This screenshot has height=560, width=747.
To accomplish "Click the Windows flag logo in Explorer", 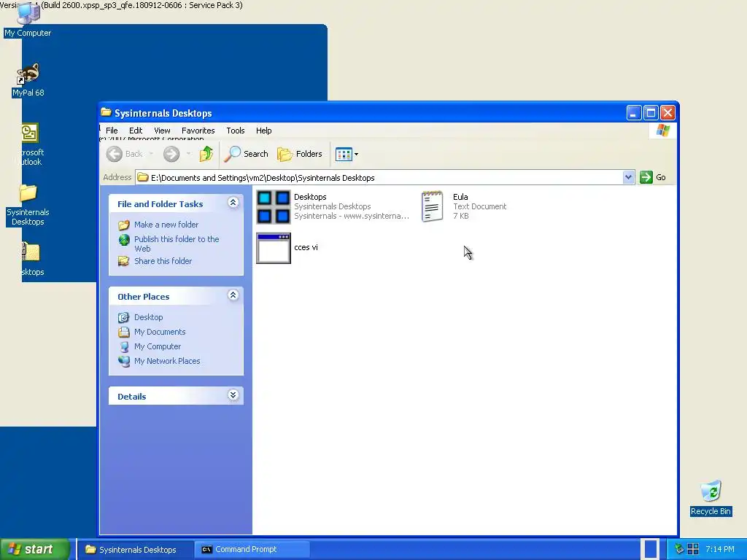I will click(662, 131).
